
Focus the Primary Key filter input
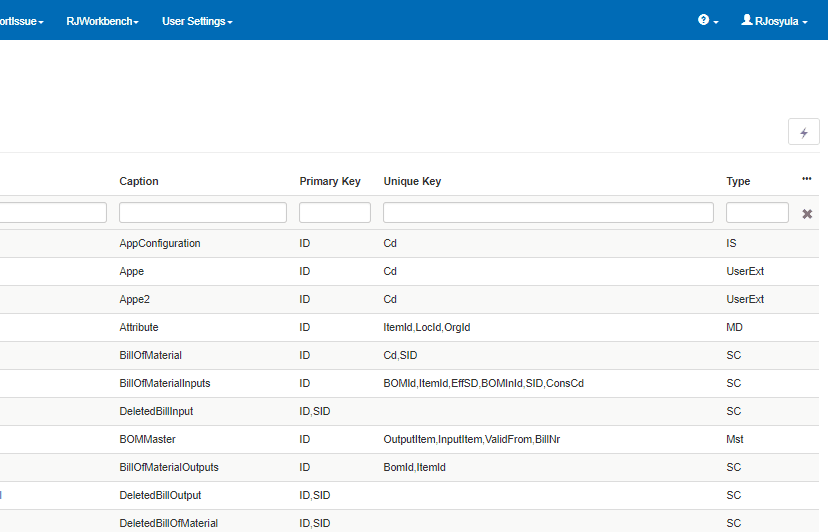click(335, 212)
